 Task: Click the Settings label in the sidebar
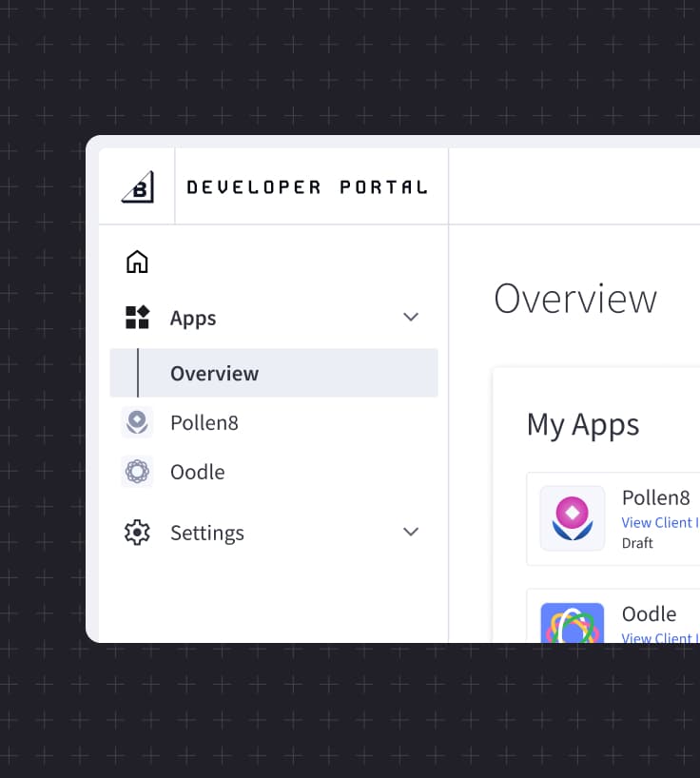coord(207,533)
